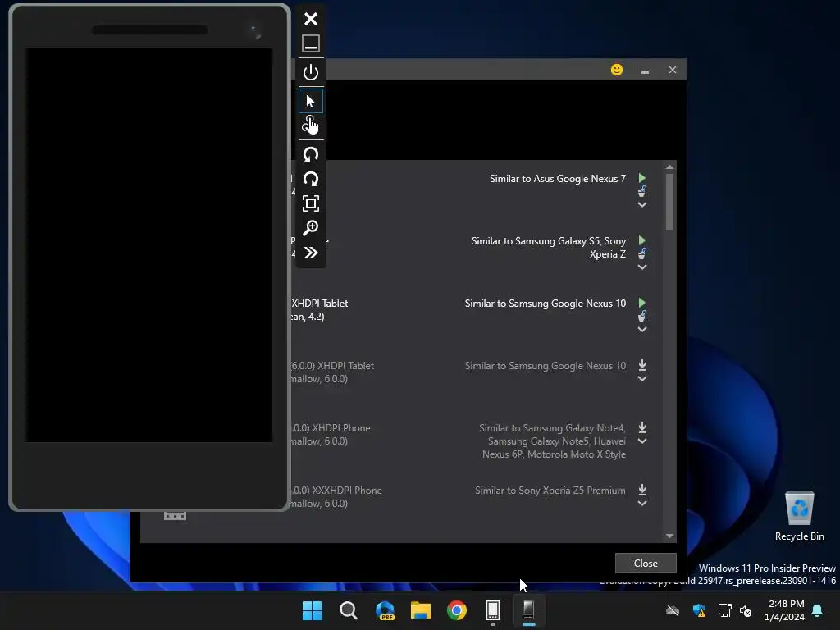
Task: Select multi-touch input hand icon
Action: (311, 125)
